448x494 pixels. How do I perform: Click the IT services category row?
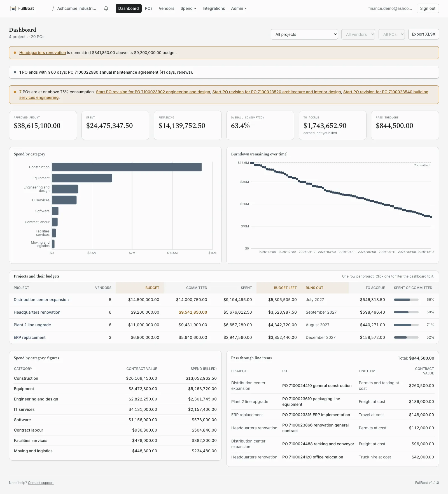coord(115,409)
